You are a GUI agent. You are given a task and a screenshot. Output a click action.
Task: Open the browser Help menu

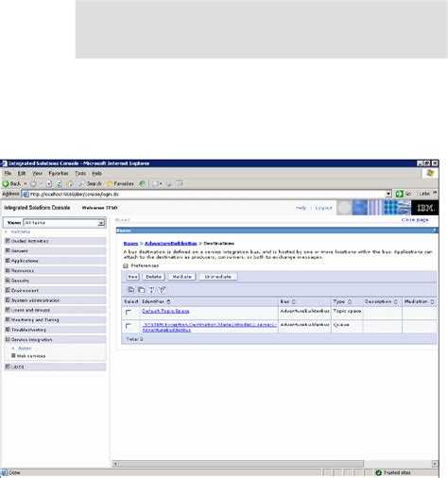pyautogui.click(x=96, y=173)
